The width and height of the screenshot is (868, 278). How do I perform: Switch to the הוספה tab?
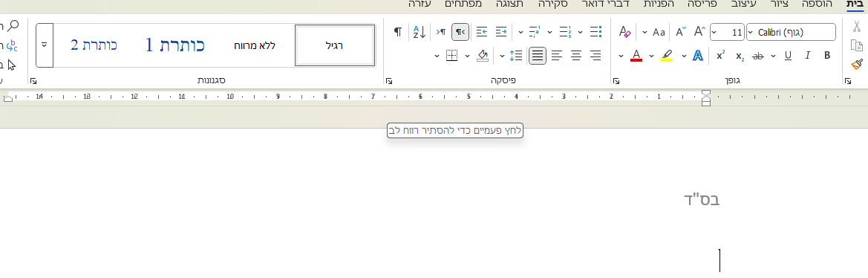(x=817, y=4)
